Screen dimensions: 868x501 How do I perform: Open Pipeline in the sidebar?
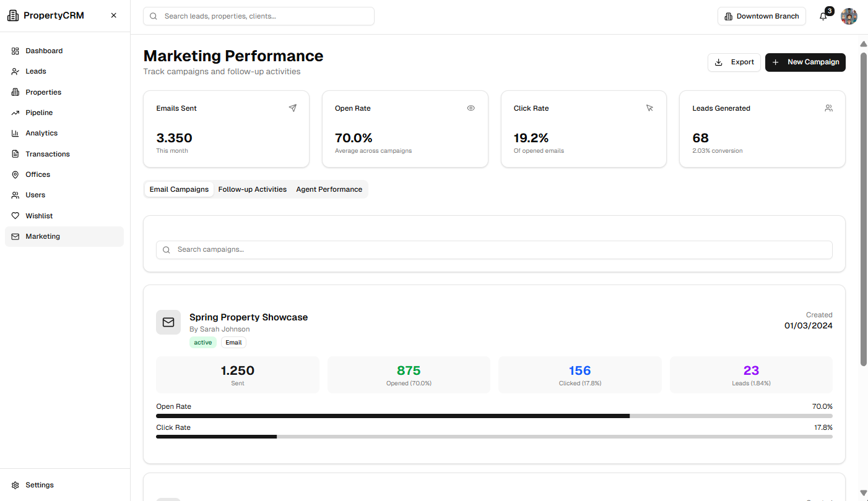[39, 113]
